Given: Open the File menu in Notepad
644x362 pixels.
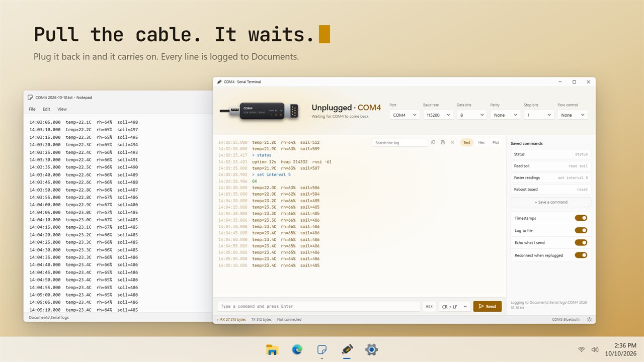Looking at the screenshot, I should pyautogui.click(x=32, y=109).
